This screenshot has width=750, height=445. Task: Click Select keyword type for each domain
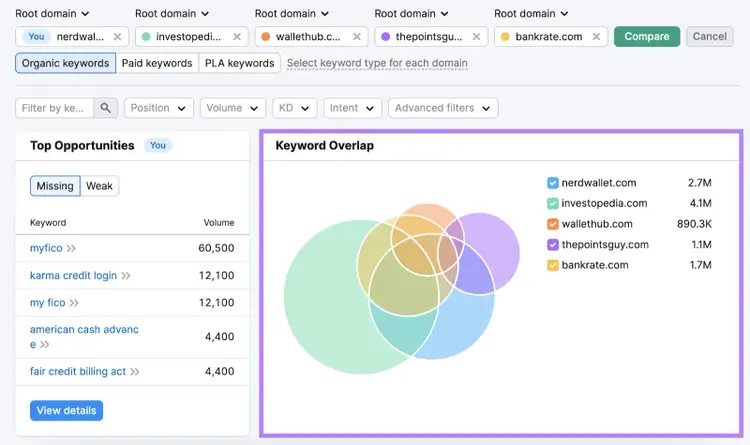[x=377, y=63]
